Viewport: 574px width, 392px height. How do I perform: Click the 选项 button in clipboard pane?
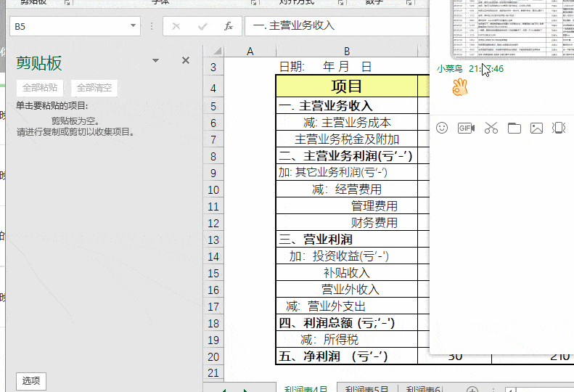coord(31,381)
